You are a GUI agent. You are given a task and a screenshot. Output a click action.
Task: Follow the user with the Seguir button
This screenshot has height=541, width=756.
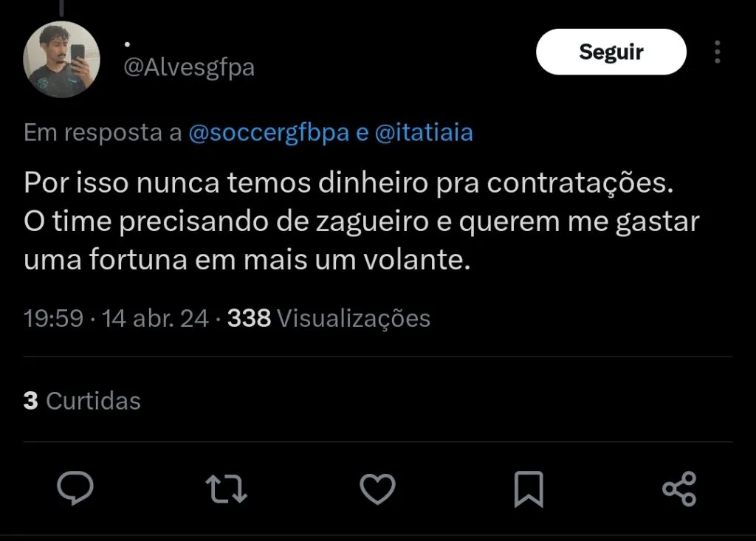click(x=611, y=52)
